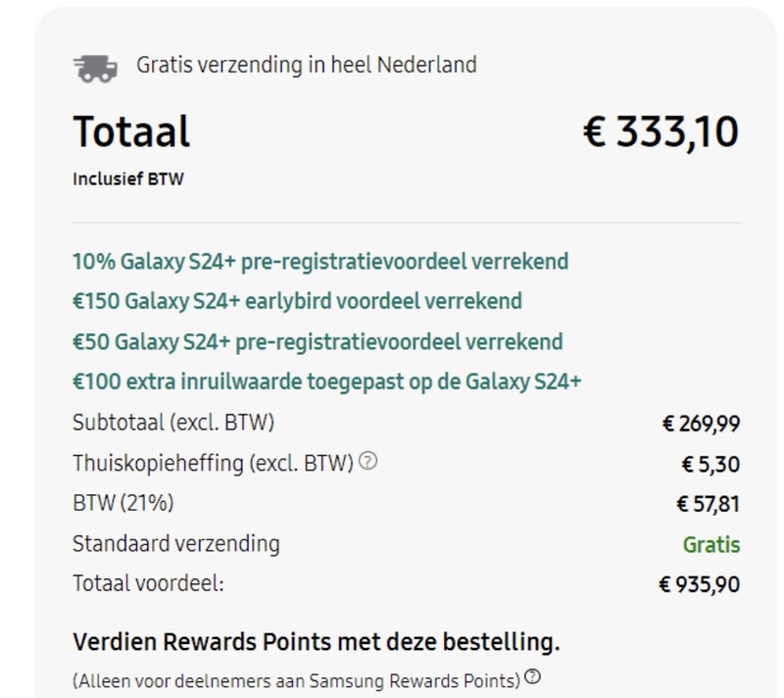The height and width of the screenshot is (698, 784).
Task: Click €100 extra inruilwaarde line
Action: (x=327, y=382)
